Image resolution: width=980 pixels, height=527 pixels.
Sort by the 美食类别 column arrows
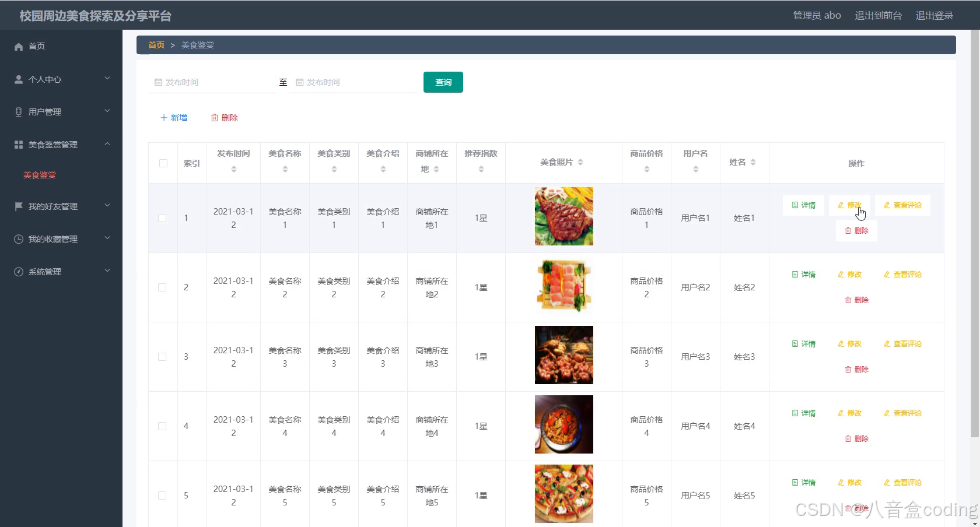334,169
